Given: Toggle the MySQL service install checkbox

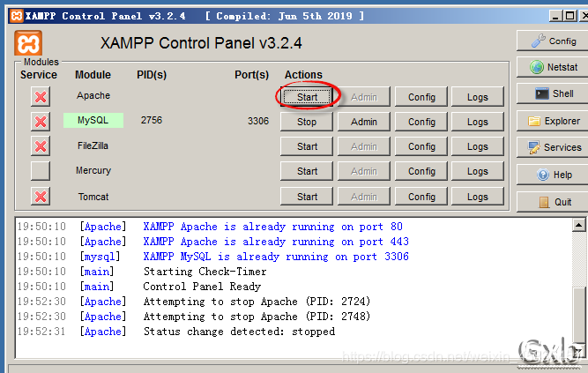Looking at the screenshot, I should [x=41, y=121].
